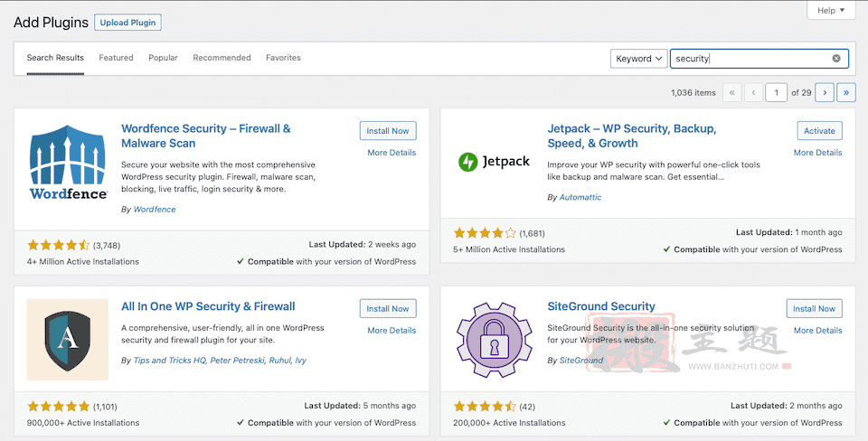Viewport: 868px width, 441px height.
Task: View More Details for SiteGround Security
Action: point(818,331)
